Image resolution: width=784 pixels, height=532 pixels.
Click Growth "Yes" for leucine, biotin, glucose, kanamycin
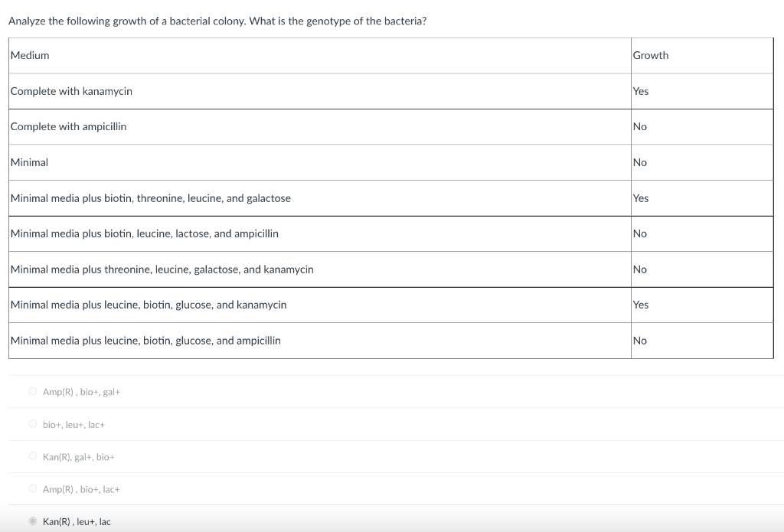coord(641,305)
